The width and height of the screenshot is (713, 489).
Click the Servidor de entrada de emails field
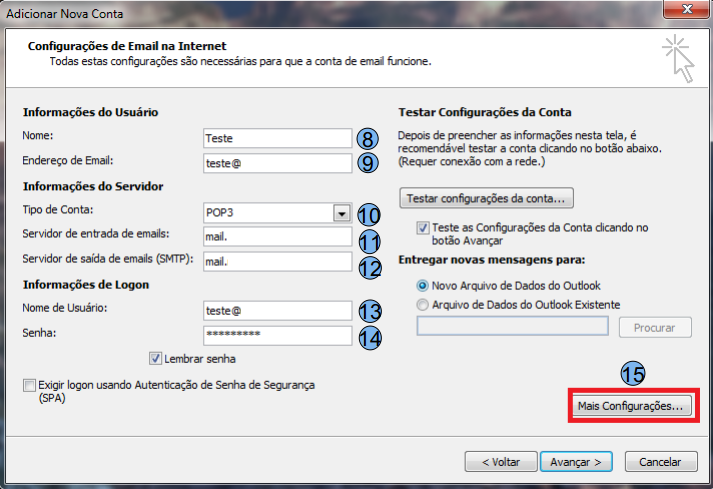(x=276, y=238)
